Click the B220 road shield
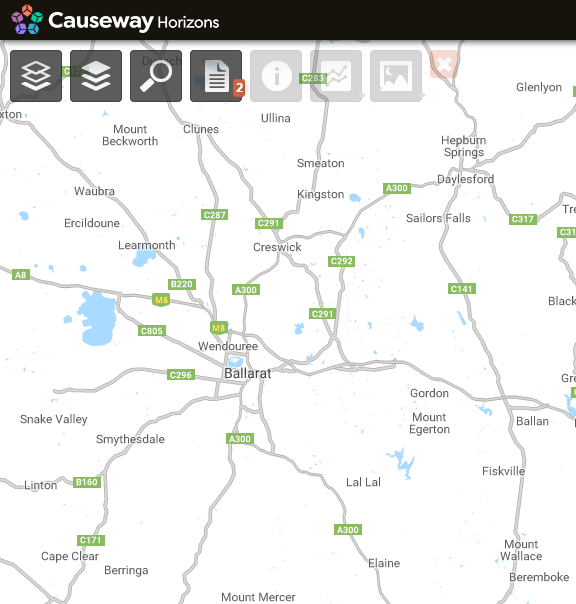This screenshot has height=604, width=576. click(182, 284)
